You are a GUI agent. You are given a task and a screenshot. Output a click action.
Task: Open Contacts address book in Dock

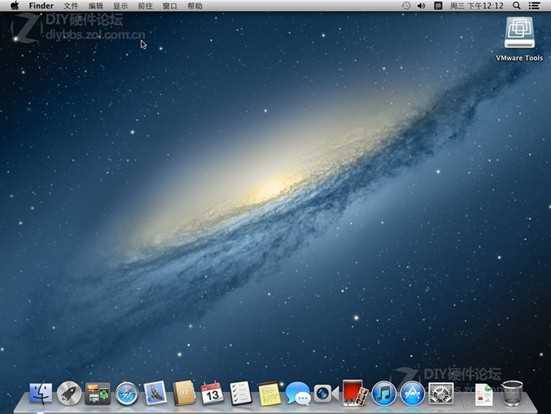click(x=184, y=393)
